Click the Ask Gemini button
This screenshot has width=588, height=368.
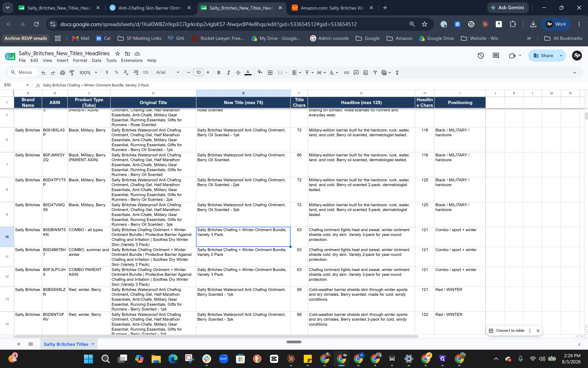coord(508,7)
